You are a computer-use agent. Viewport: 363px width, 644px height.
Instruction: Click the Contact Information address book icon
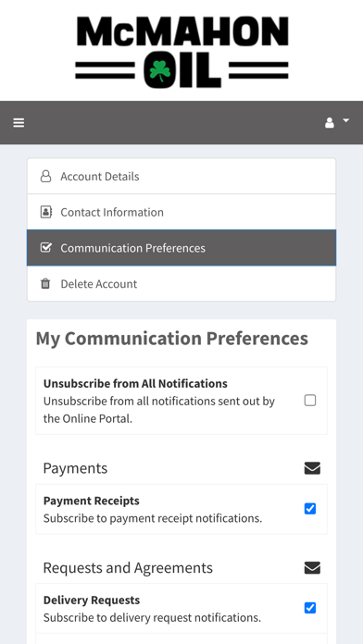tap(45, 212)
